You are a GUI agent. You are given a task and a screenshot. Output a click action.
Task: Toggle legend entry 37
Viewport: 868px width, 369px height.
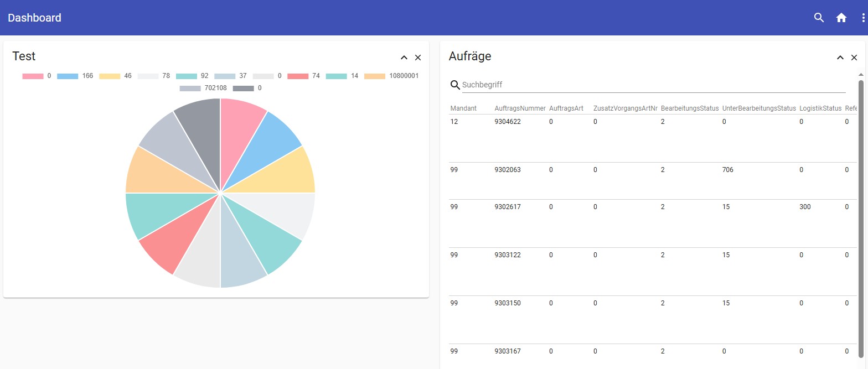click(231, 76)
